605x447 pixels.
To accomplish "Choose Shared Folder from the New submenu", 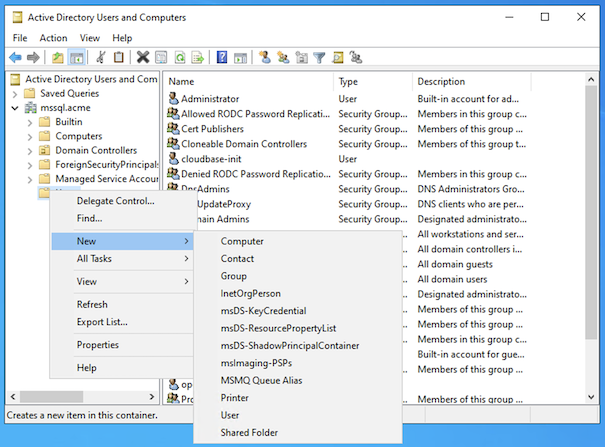I will tap(297, 432).
